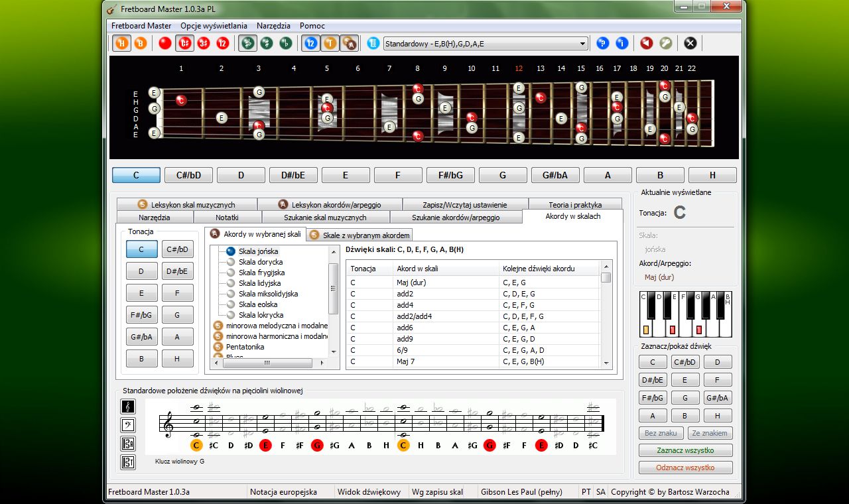Open help via blue question mark icon
849x504 pixels.
tap(603, 43)
